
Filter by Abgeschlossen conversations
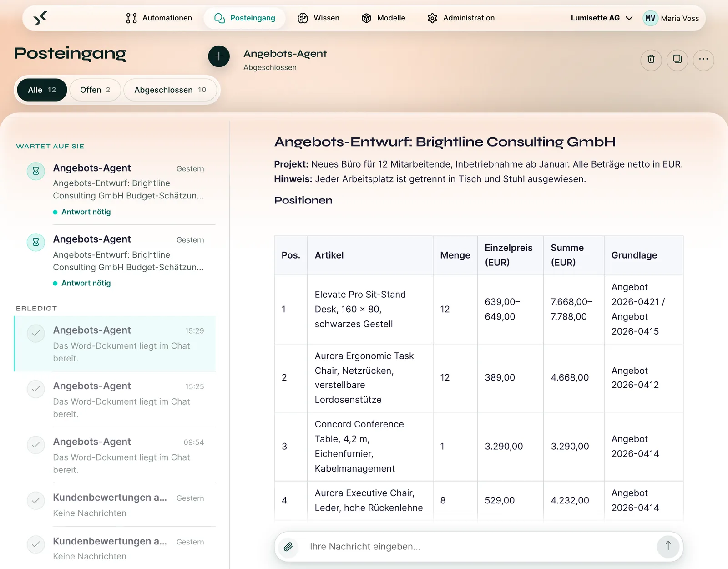[170, 90]
